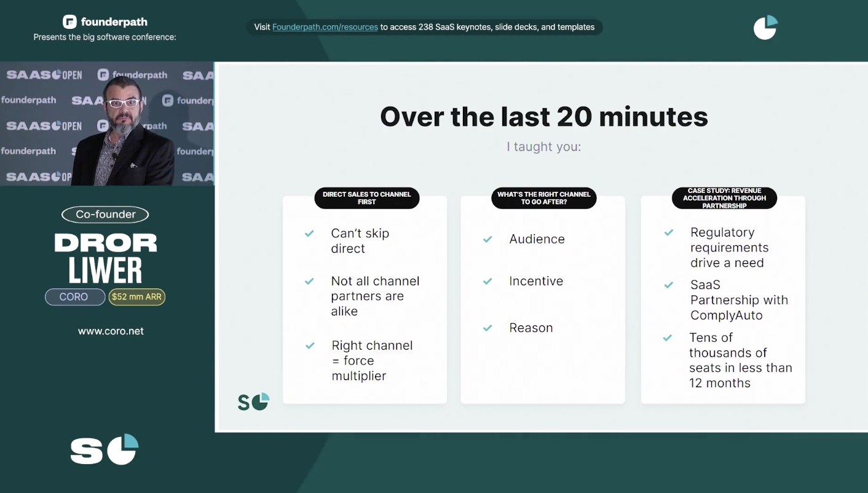The image size is (868, 493).
Task: Click the checkmark beside 'Can't skip direct'
Action: [309, 234]
